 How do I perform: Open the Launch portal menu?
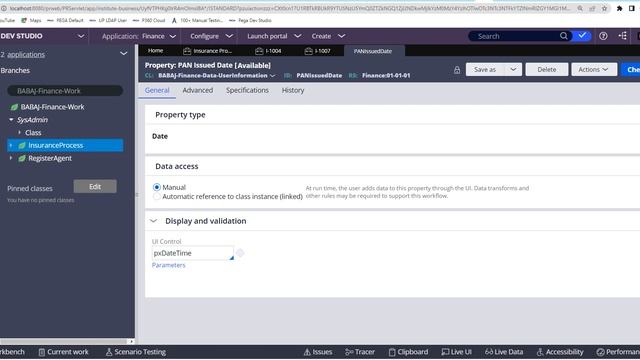(x=274, y=36)
